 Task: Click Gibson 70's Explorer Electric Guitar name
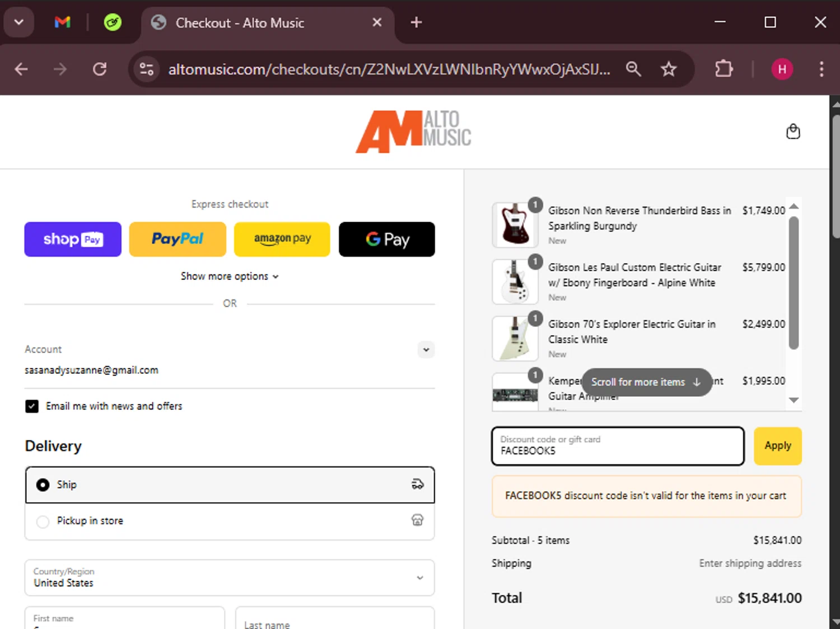(x=632, y=332)
